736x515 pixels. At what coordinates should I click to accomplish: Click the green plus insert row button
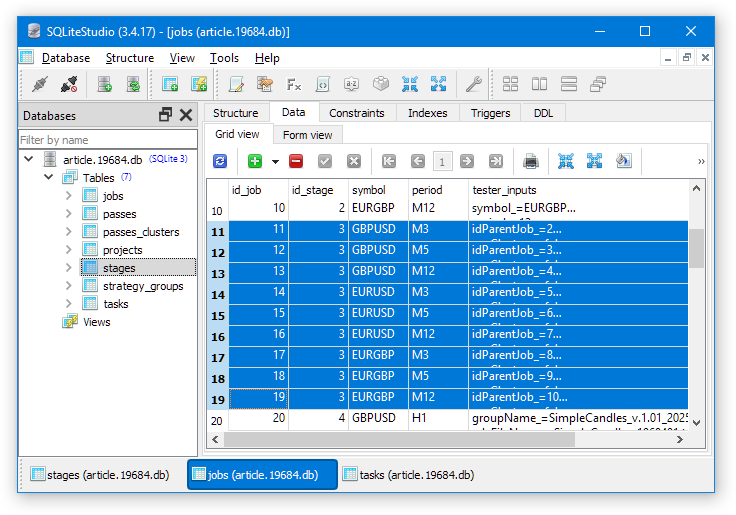[255, 161]
